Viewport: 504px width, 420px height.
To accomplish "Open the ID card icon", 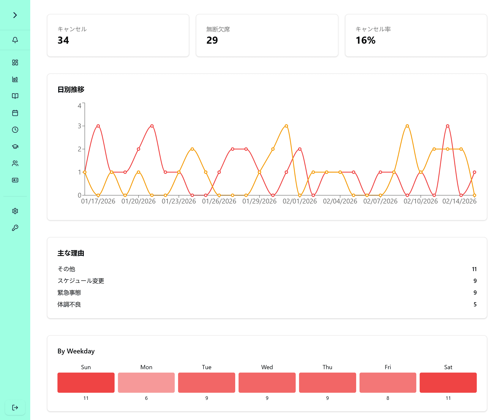I will 15,180.
